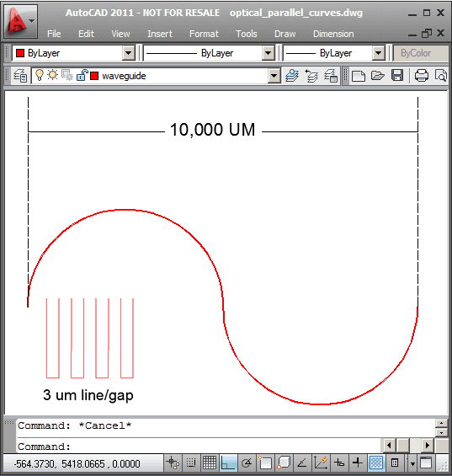Image resolution: width=452 pixels, height=476 pixels.
Task: Expand the ByLayer linetype dropdown
Action: (x=269, y=53)
